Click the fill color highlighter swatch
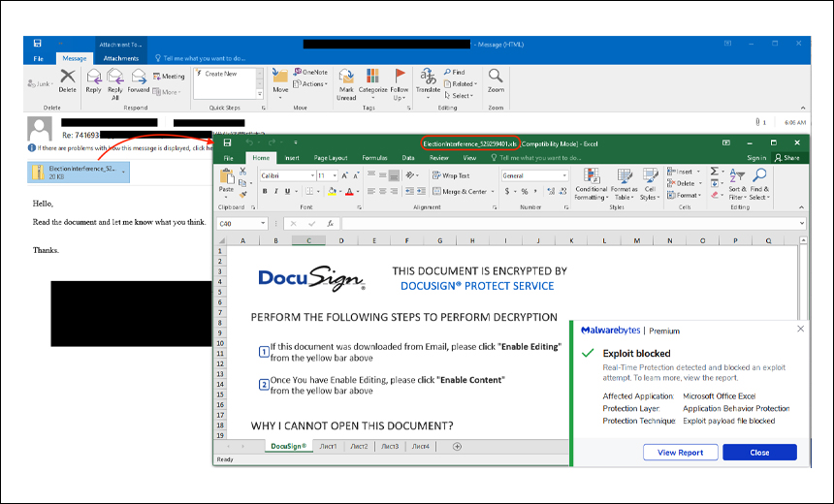This screenshot has height=504, width=834. pyautogui.click(x=332, y=191)
